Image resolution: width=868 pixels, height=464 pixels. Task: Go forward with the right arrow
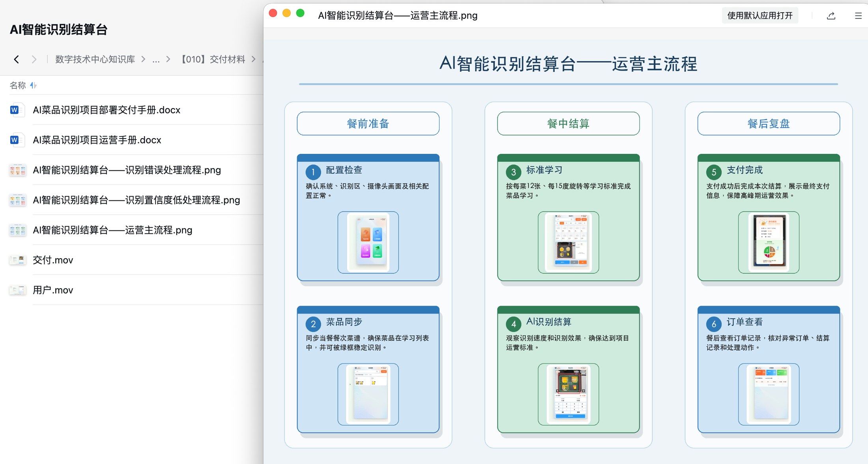point(34,60)
